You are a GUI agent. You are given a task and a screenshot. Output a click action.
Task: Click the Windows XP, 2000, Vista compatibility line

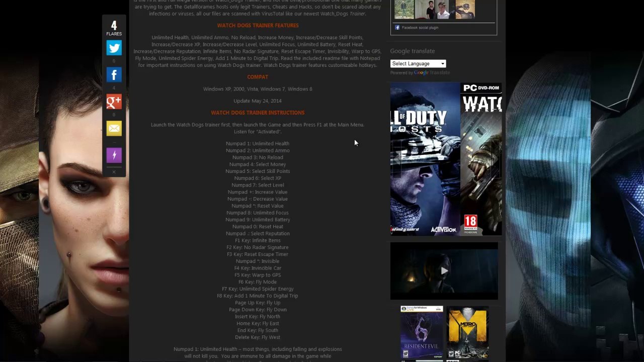click(258, 89)
